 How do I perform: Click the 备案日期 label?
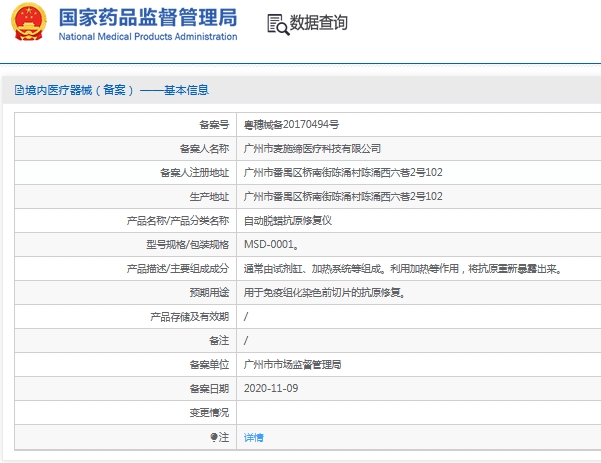209,389
